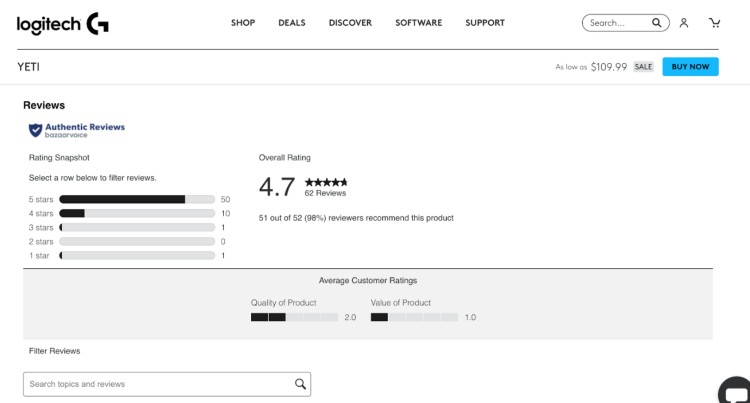Click the magnifier in the header search box

(x=657, y=23)
